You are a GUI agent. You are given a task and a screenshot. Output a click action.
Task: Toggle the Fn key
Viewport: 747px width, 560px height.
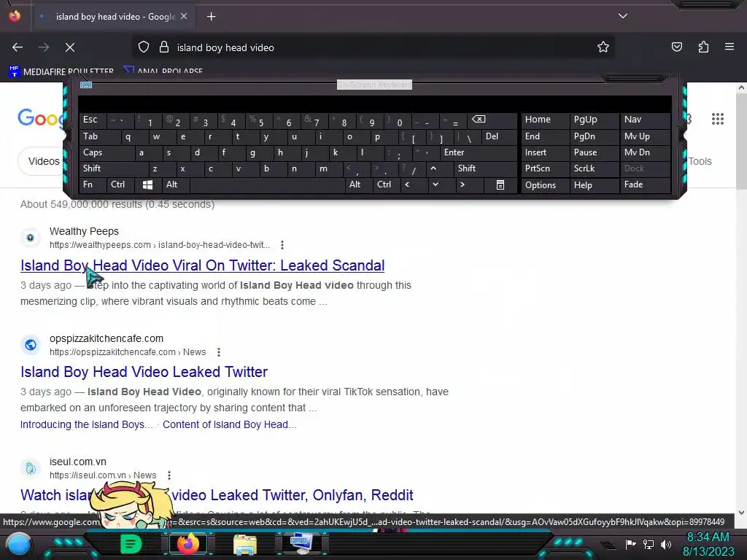(93, 184)
